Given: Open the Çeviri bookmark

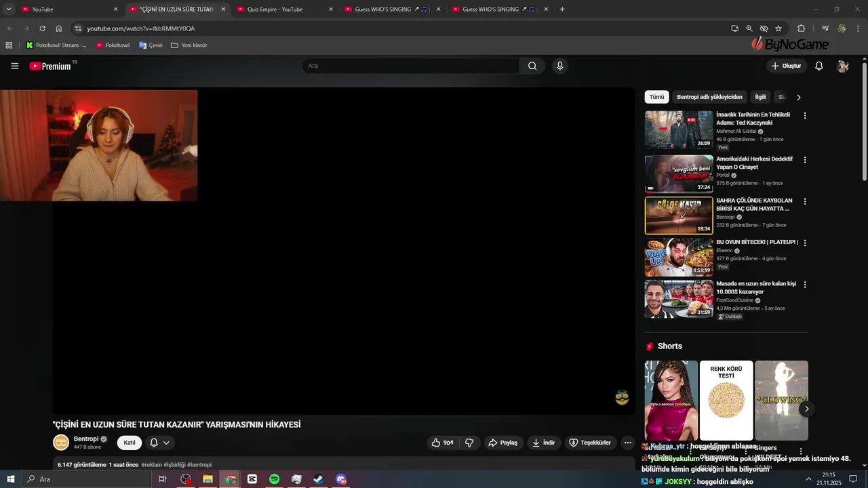Looking at the screenshot, I should pyautogui.click(x=151, y=45).
